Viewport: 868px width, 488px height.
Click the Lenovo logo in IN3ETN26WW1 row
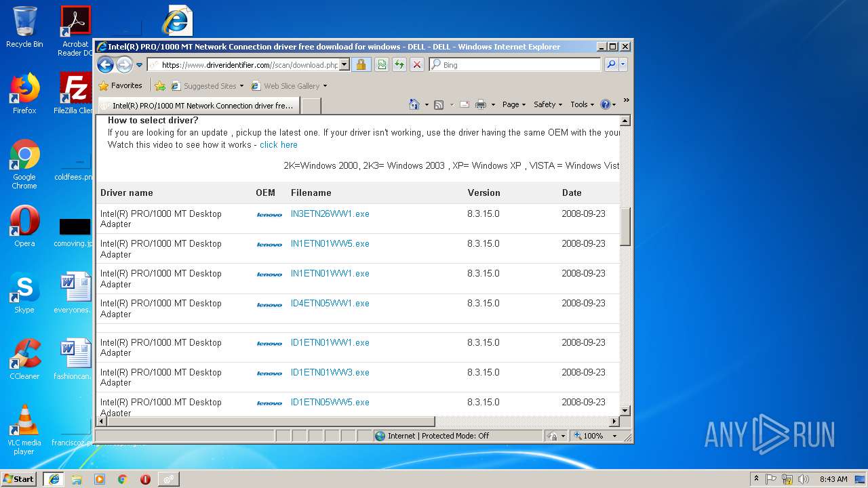pyautogui.click(x=269, y=215)
